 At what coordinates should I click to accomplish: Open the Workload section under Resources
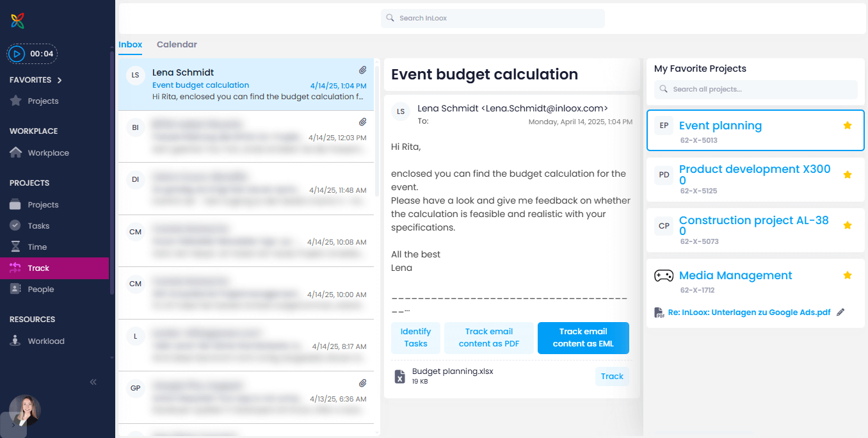[x=13, y=341]
